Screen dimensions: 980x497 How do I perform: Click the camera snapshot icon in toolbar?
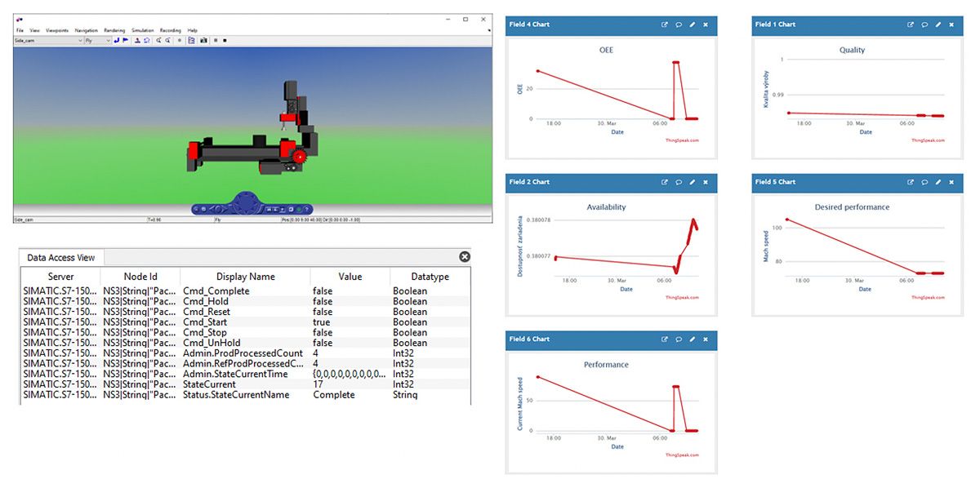pyautogui.click(x=203, y=40)
